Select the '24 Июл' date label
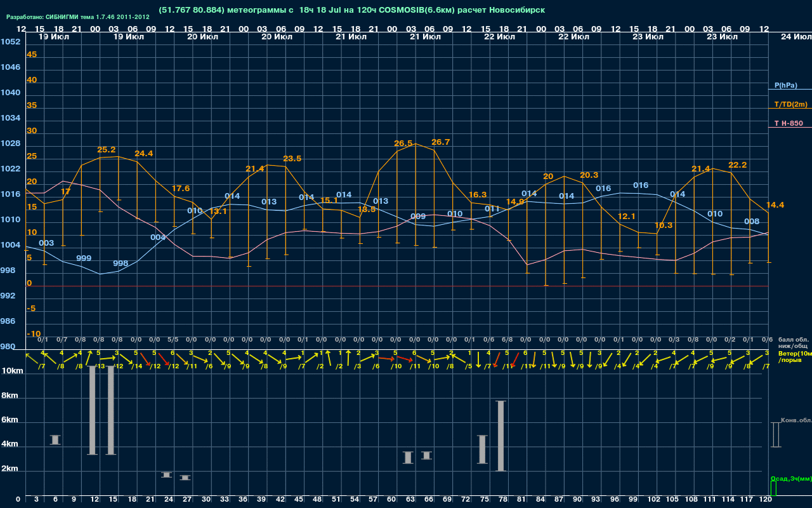812x508 pixels. tap(796, 37)
